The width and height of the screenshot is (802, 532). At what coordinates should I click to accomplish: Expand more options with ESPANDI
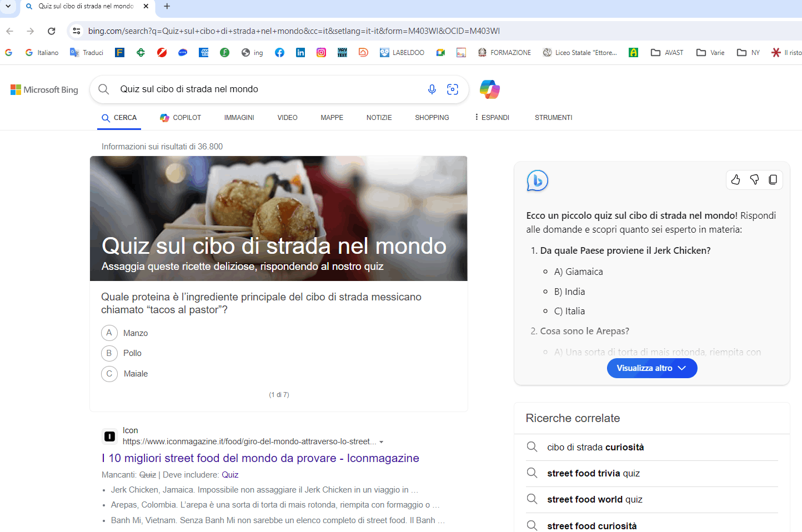tap(492, 118)
